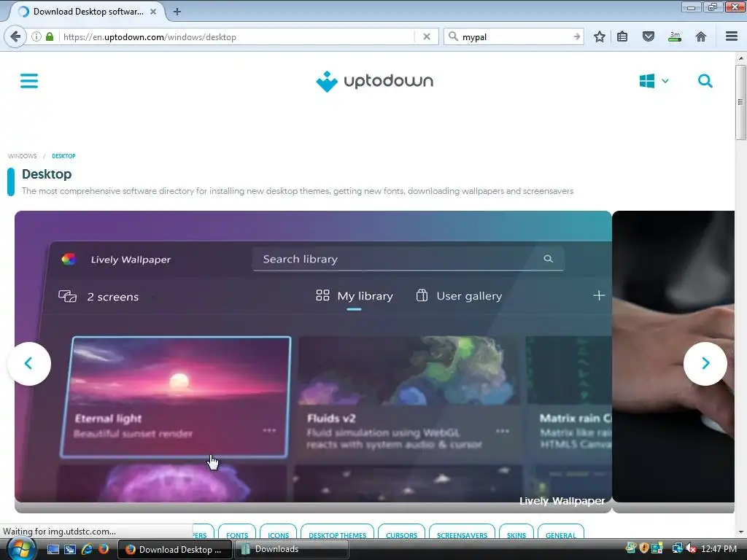Open the muted volume tray icon
This screenshot has height=560, width=747.
(690, 548)
